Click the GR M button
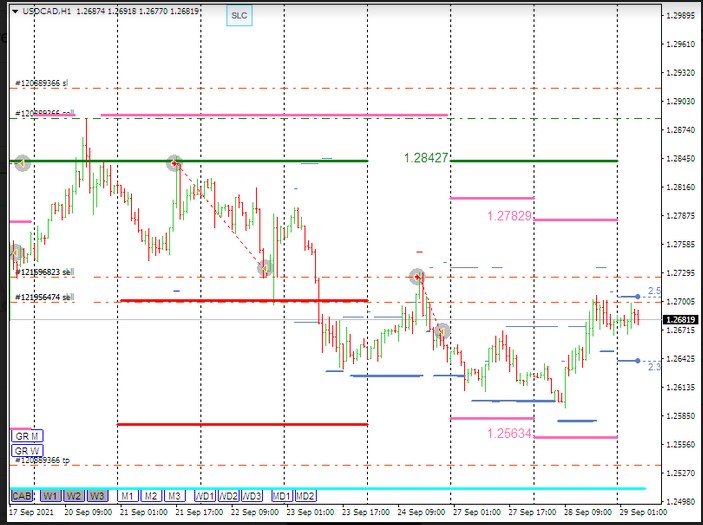703x525 pixels. pos(26,435)
